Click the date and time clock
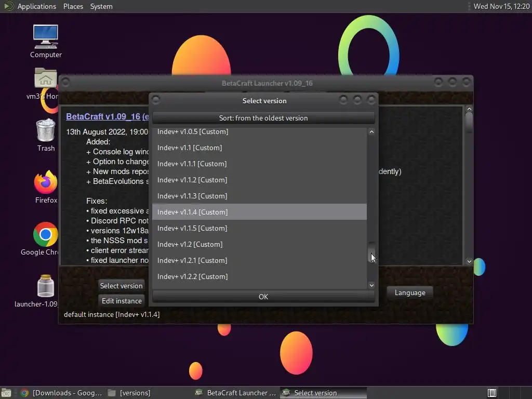532x399 pixels. coord(501,6)
